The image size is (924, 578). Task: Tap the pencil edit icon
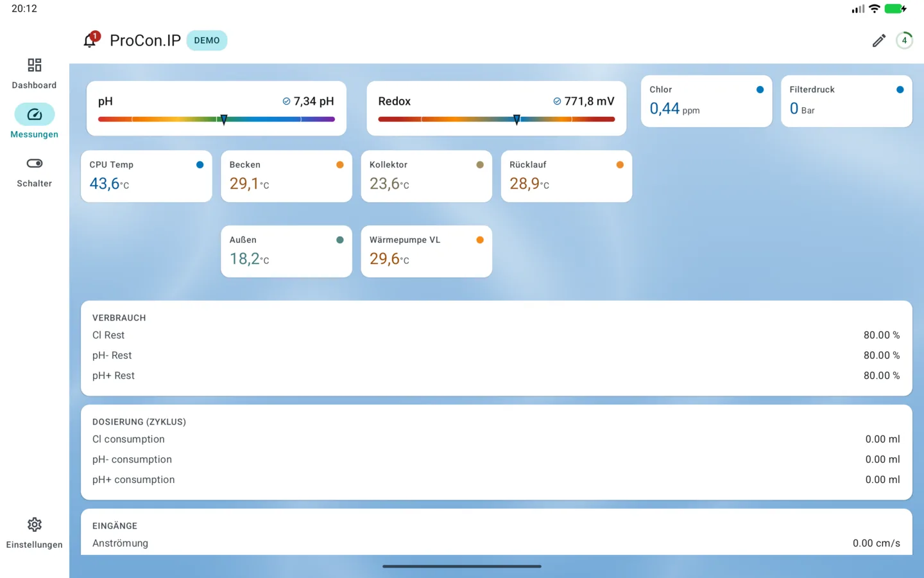click(879, 40)
